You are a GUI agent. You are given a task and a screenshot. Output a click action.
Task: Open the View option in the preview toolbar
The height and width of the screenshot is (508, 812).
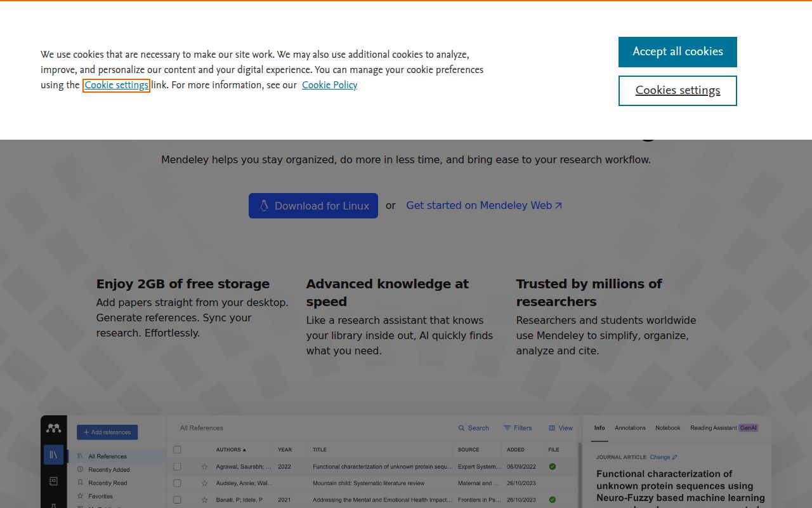pyautogui.click(x=561, y=428)
